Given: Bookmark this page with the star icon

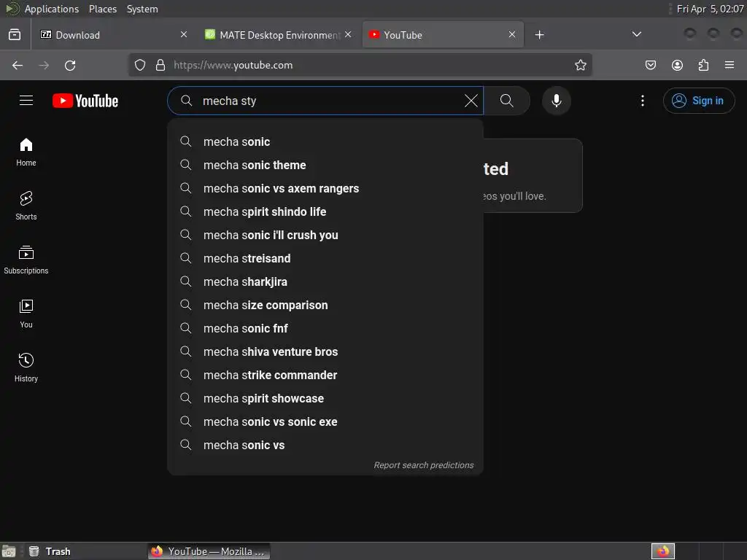Looking at the screenshot, I should point(580,65).
